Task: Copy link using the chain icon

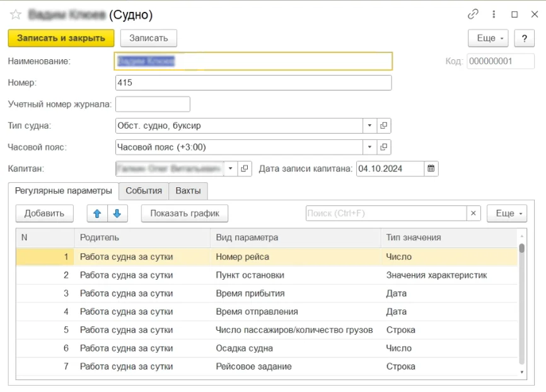Action: click(473, 14)
